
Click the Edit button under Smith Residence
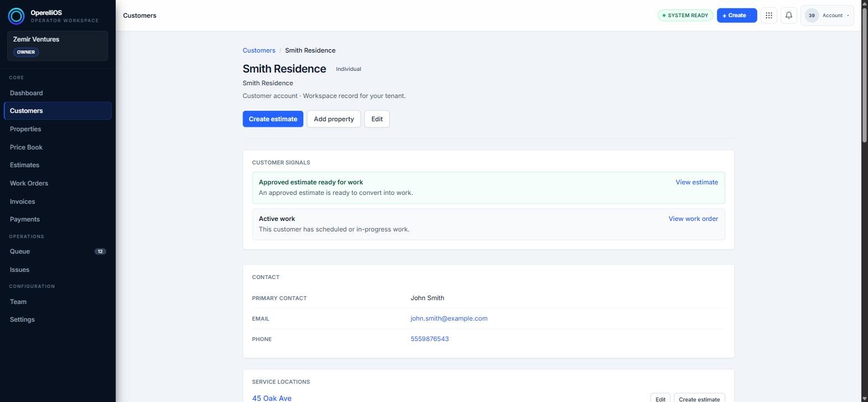[377, 119]
